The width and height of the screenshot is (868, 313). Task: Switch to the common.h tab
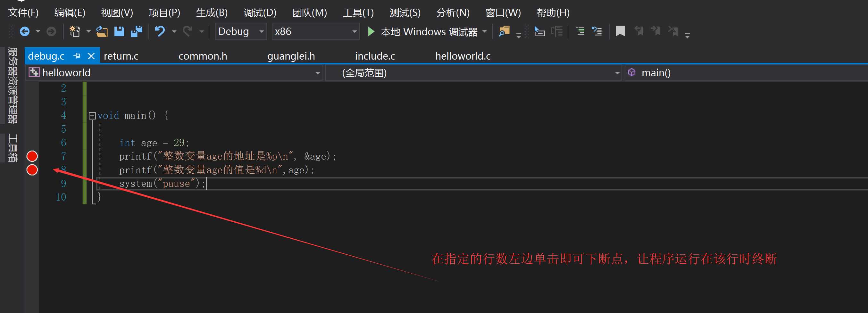click(203, 56)
